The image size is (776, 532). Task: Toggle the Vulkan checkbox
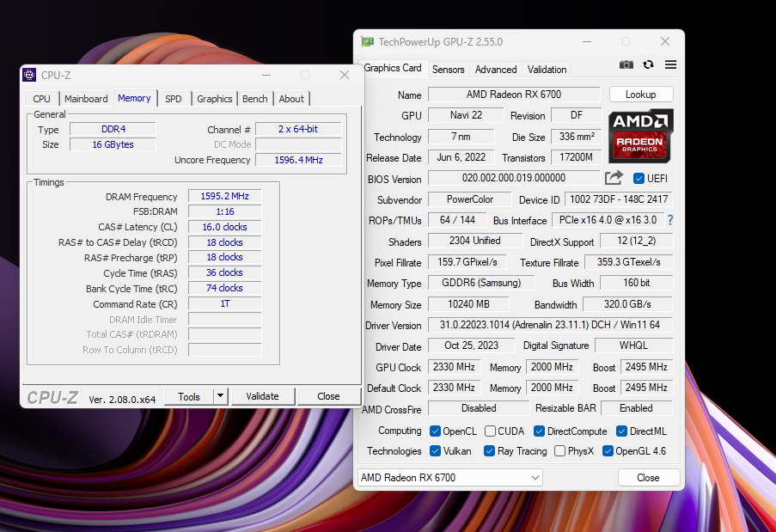435,451
